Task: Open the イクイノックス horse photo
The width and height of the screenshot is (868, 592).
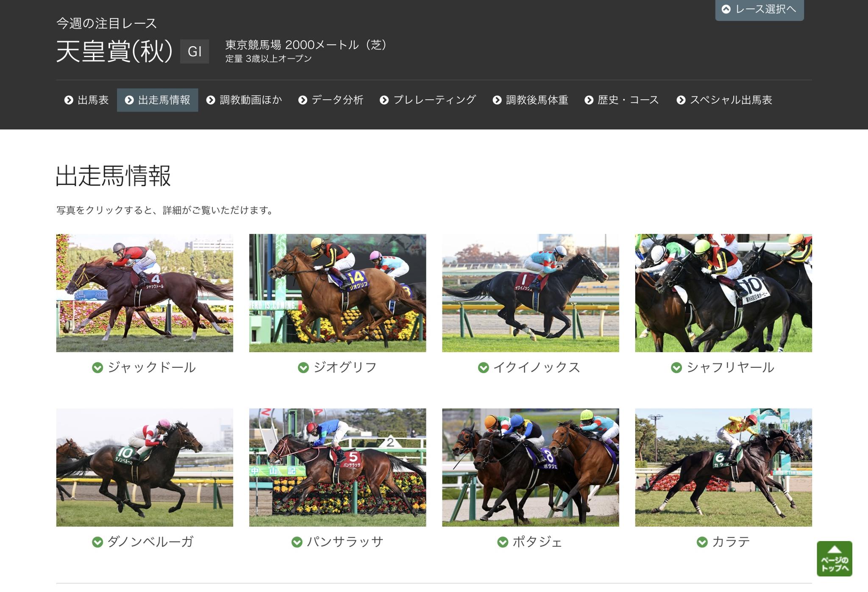Action: pyautogui.click(x=531, y=293)
